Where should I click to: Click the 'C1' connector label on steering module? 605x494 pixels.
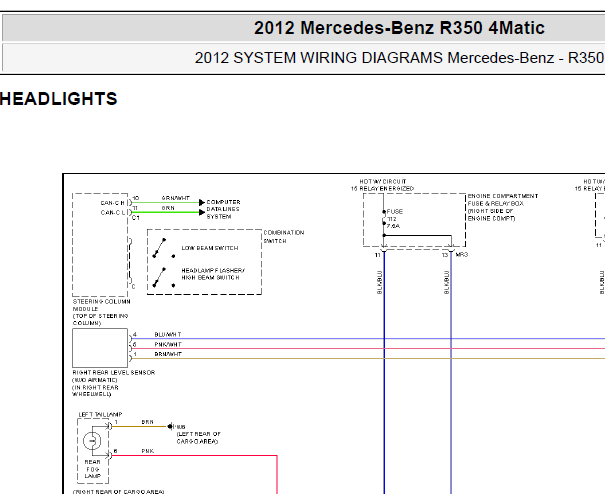pyautogui.click(x=136, y=218)
